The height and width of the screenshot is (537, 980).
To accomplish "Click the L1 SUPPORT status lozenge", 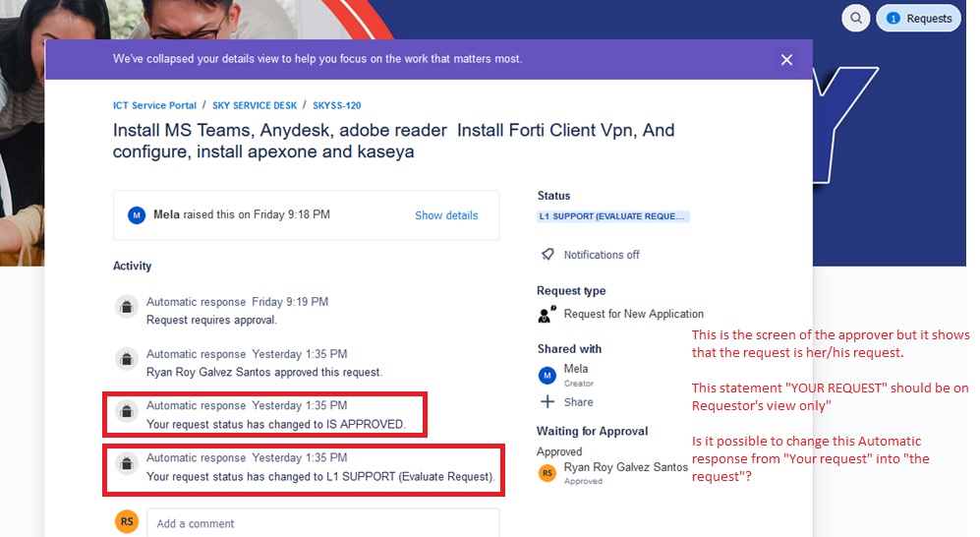I will 613,216.
